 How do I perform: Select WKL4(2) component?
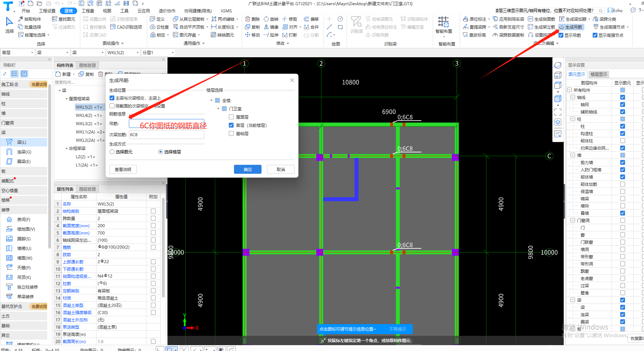89,115
